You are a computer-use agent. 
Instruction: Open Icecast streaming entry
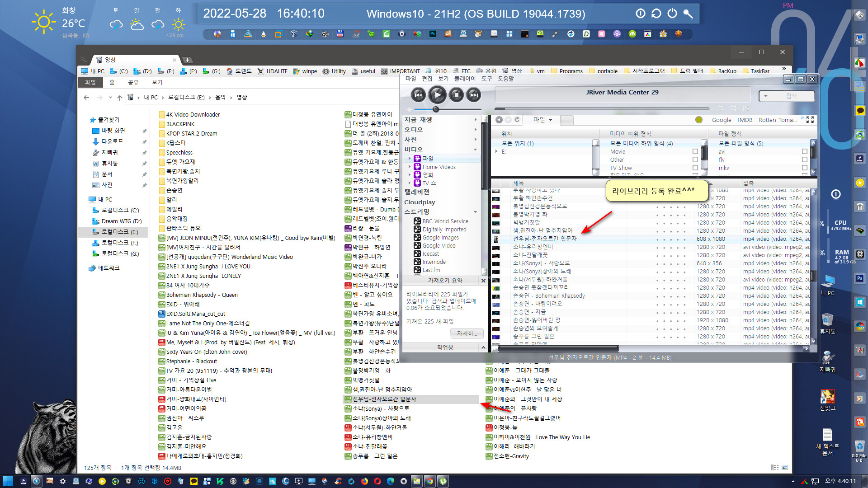(x=430, y=253)
